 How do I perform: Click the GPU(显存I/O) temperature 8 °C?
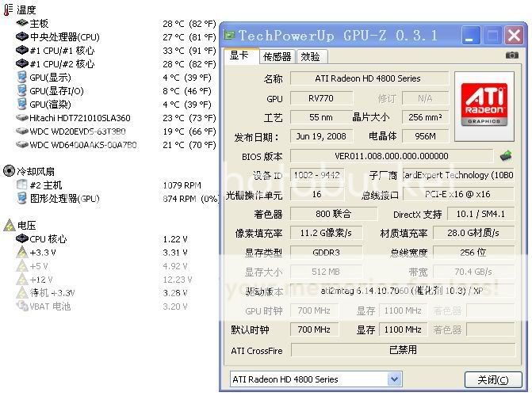[187, 91]
